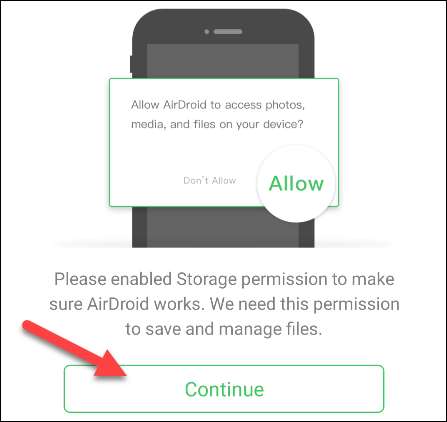447x422 pixels.
Task: Click the red arrow annotation head
Action: point(110,363)
